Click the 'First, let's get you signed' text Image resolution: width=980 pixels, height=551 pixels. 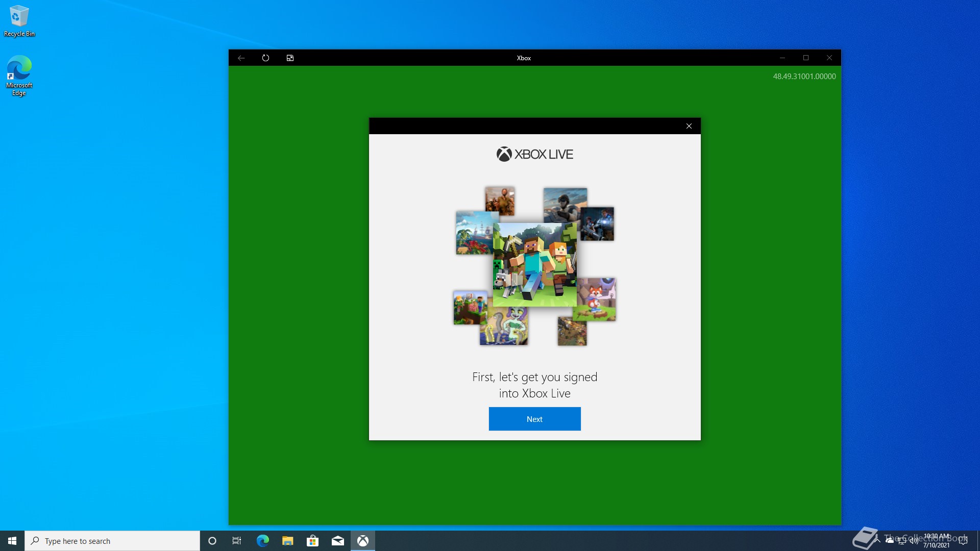click(534, 377)
